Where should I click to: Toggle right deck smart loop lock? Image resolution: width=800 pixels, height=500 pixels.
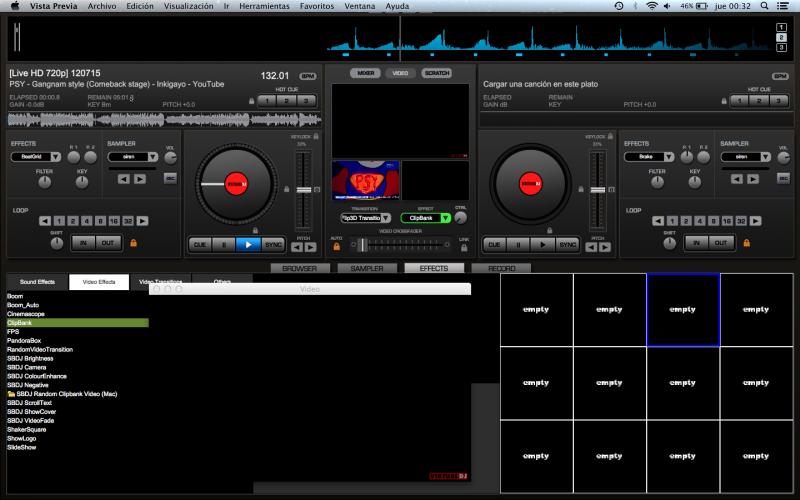tap(747, 243)
